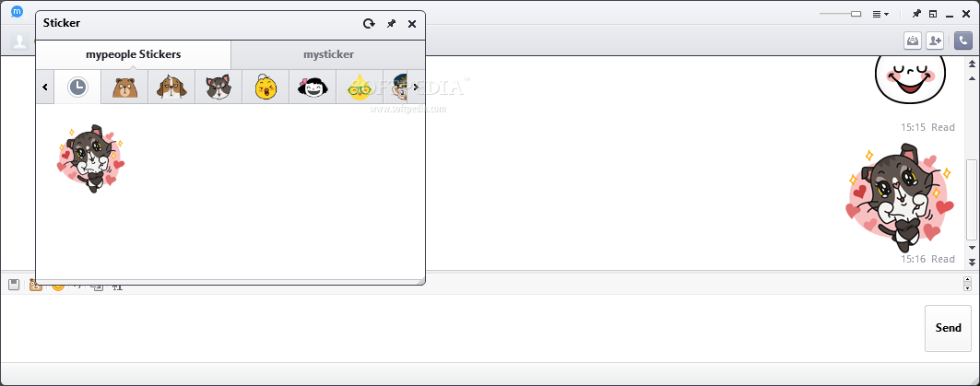Click the screen capture icon in chat toolbar
The width and height of the screenshot is (980, 386).
[98, 287]
